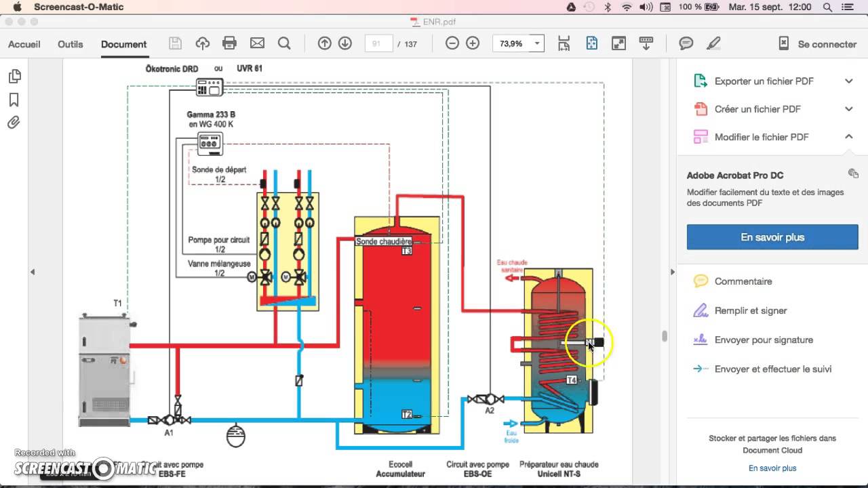The height and width of the screenshot is (488, 868).
Task: Expand the Créer un fichier PDF section chevron
Action: 848,108
